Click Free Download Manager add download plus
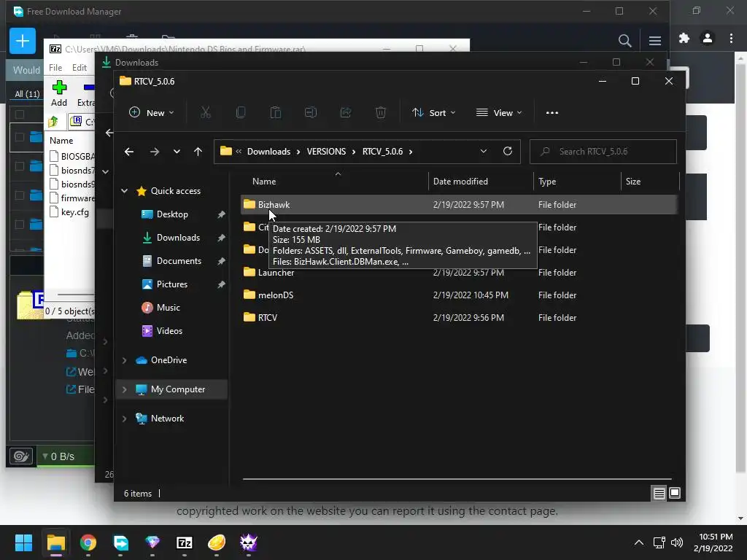The height and width of the screenshot is (560, 747). [23, 41]
